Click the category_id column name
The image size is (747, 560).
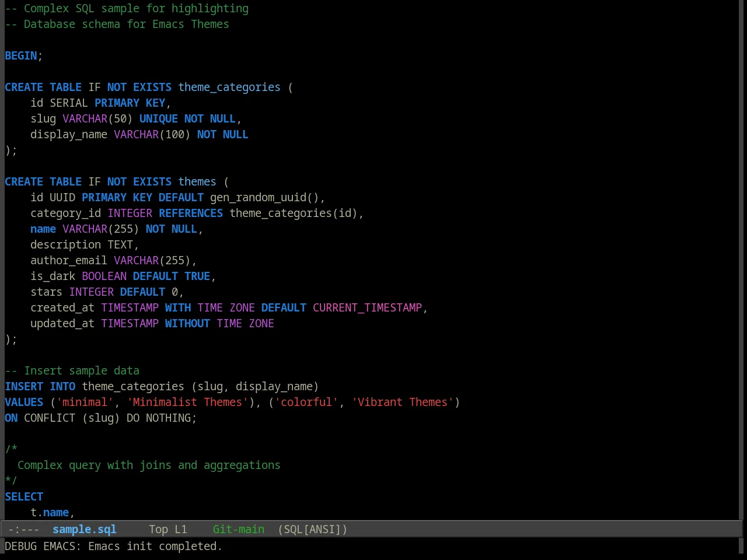(65, 213)
